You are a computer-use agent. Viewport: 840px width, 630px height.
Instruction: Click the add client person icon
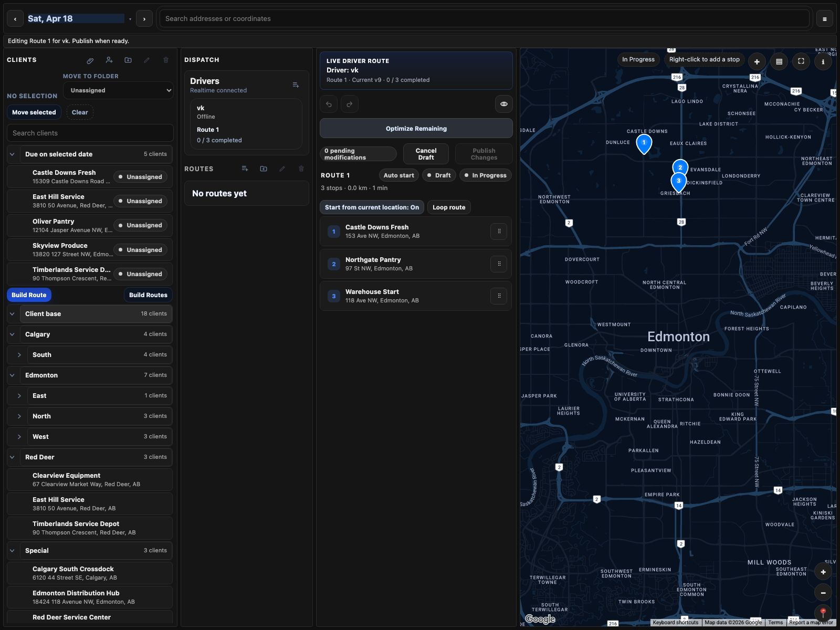[109, 60]
